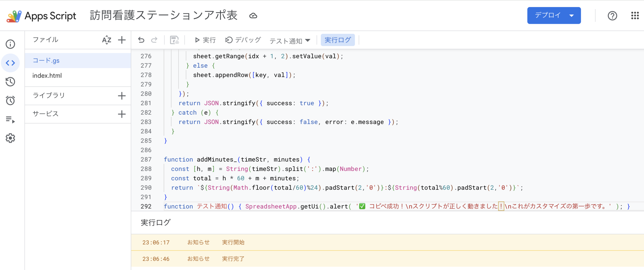Toggle the 実行ログ execution log button
This screenshot has width=644, height=270.
point(338,40)
